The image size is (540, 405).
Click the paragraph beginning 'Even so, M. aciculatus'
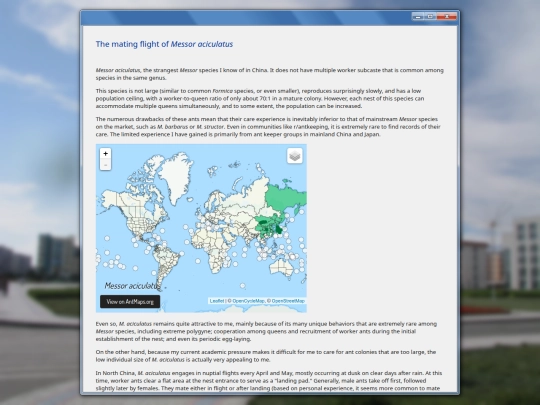click(x=266, y=331)
